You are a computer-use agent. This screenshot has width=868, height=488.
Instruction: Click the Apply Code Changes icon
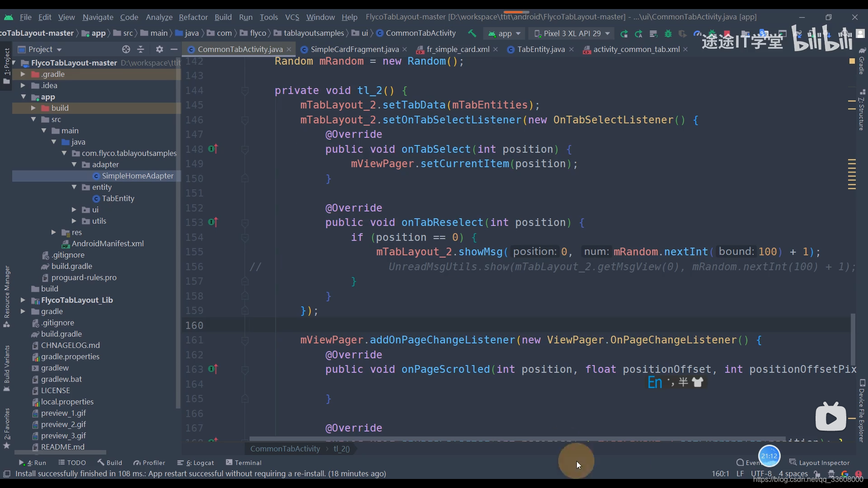(653, 33)
